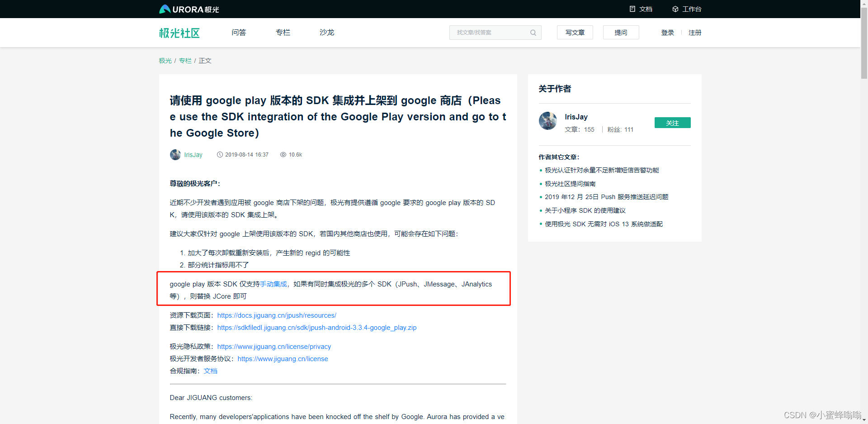
Task: Click 正文 breadcrumb text
Action: pos(205,61)
